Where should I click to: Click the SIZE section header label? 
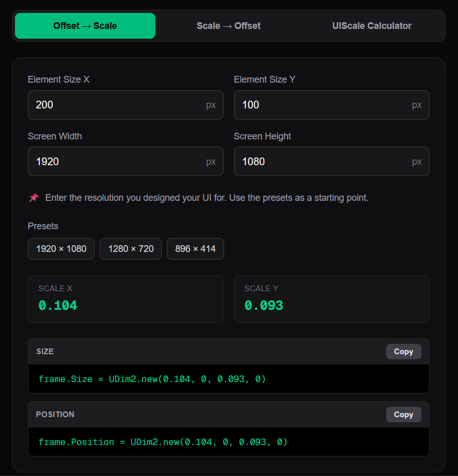coord(45,352)
